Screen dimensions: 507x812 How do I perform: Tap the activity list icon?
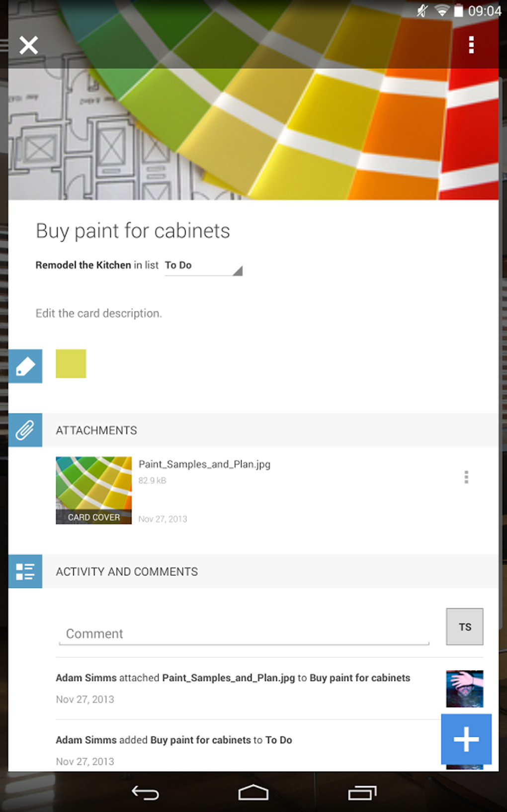point(25,571)
